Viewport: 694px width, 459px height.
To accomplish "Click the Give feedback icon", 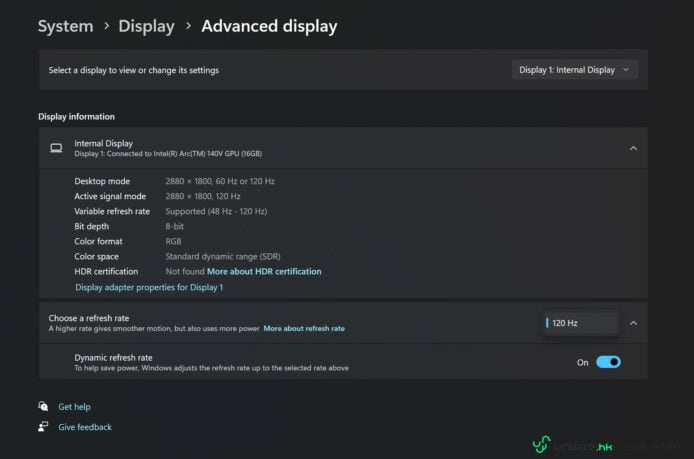I will pyautogui.click(x=43, y=427).
